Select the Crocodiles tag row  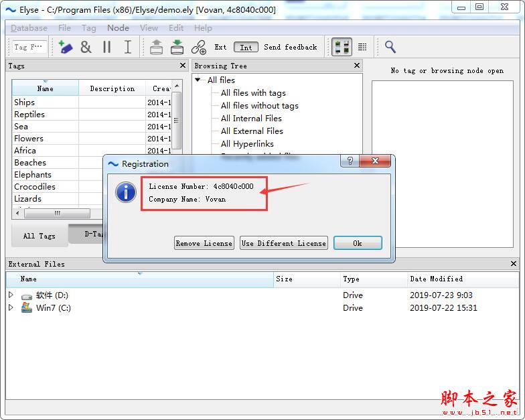(x=58, y=186)
